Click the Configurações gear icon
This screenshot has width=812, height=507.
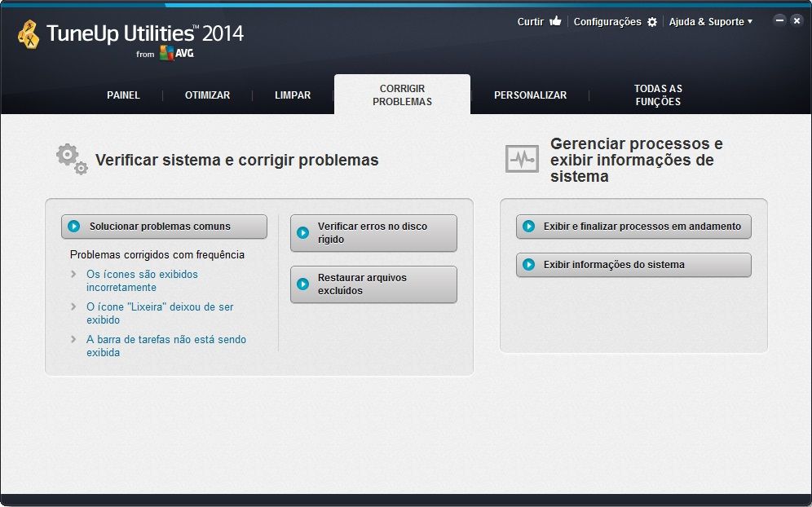[652, 22]
